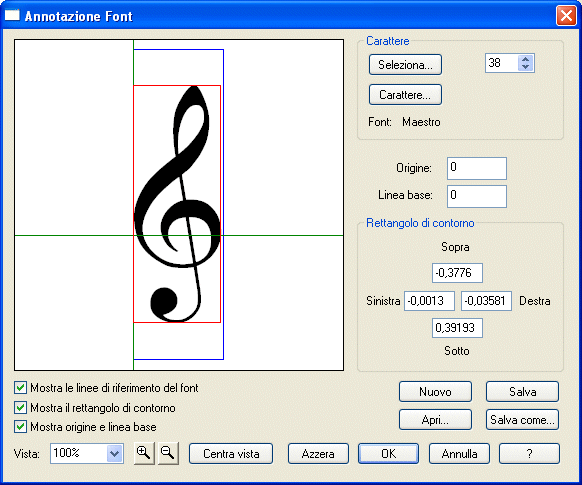Viewport: 582px width, 485px height.
Task: Focus the Origine input field
Action: 477,168
